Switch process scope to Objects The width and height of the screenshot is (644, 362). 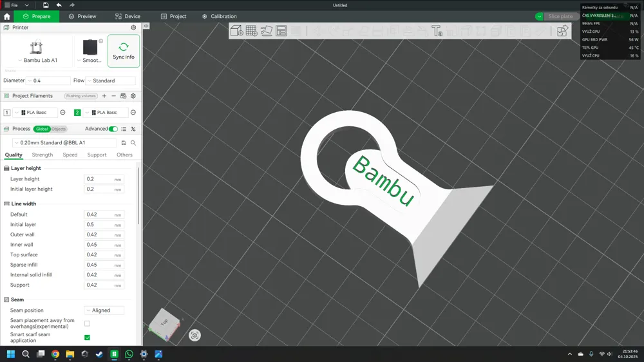tap(59, 129)
